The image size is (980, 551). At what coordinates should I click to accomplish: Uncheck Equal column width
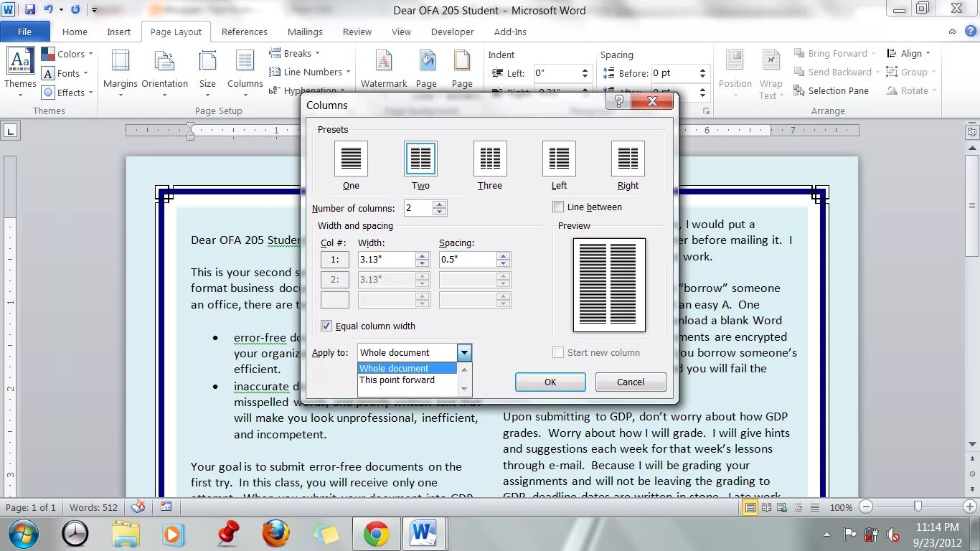[326, 326]
